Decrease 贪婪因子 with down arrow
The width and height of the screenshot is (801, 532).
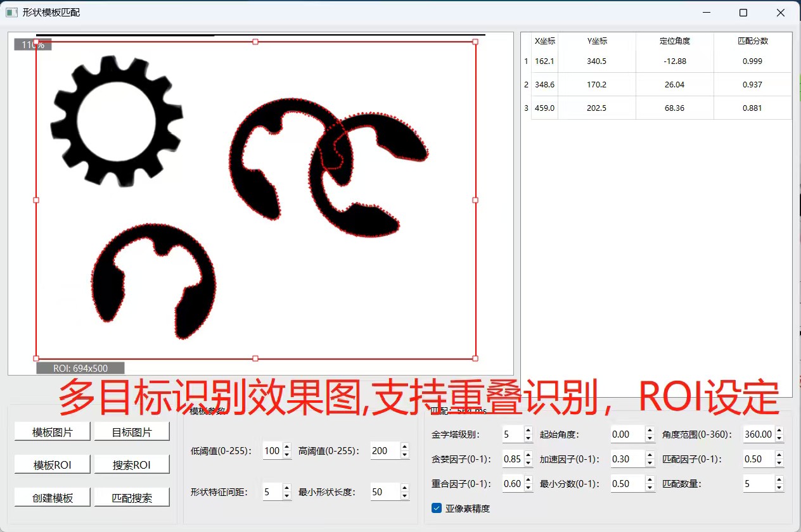coord(528,462)
